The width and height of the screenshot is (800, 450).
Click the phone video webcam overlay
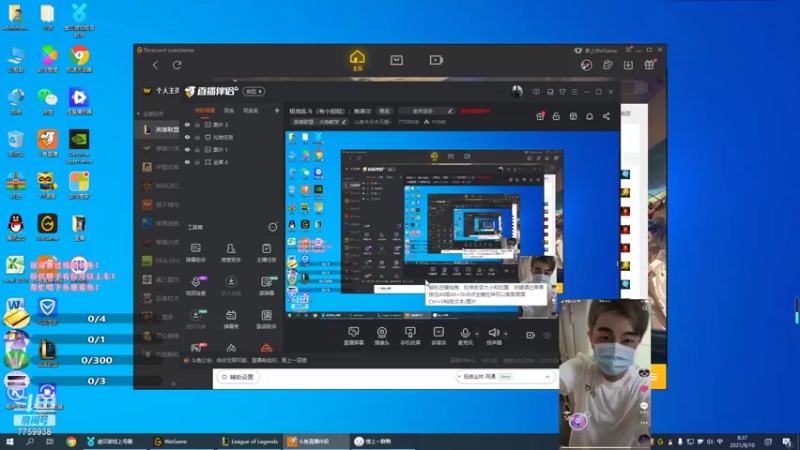pyautogui.click(x=605, y=372)
